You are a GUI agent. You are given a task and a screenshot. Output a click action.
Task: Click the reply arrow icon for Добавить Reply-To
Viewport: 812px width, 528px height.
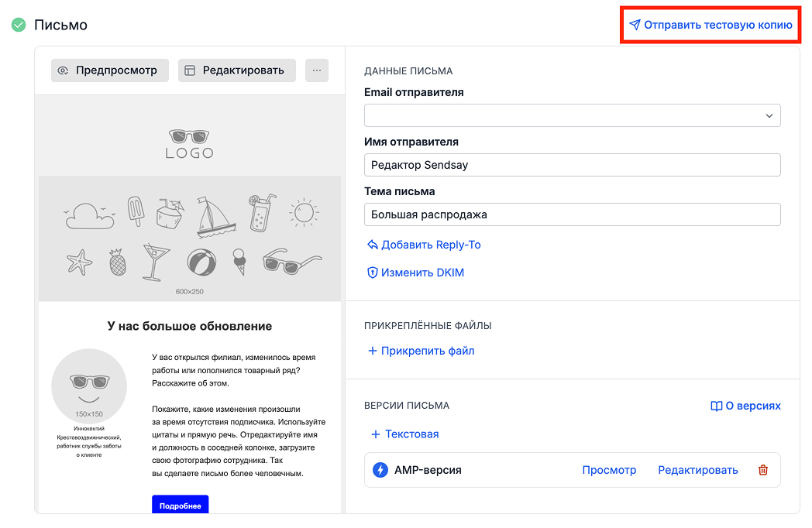372,245
